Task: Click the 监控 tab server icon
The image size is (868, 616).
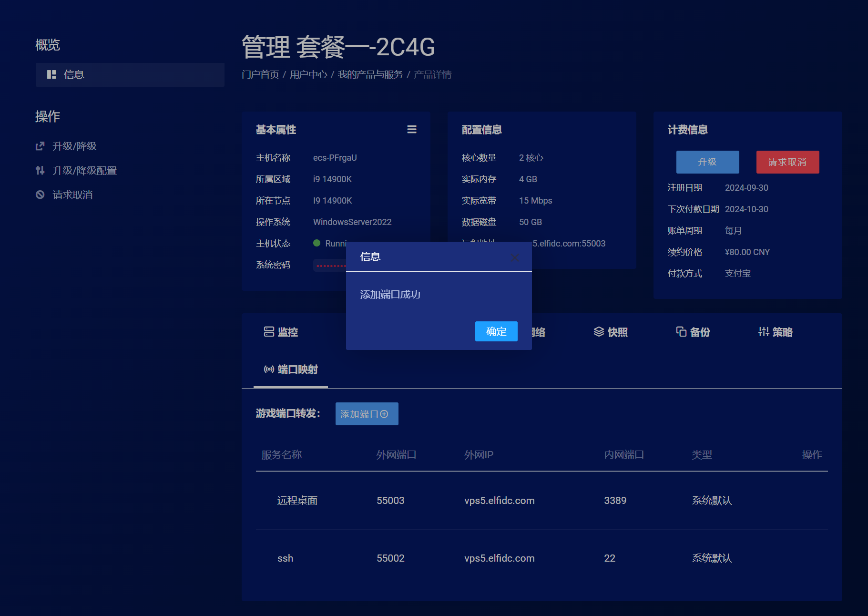Action: [x=269, y=332]
